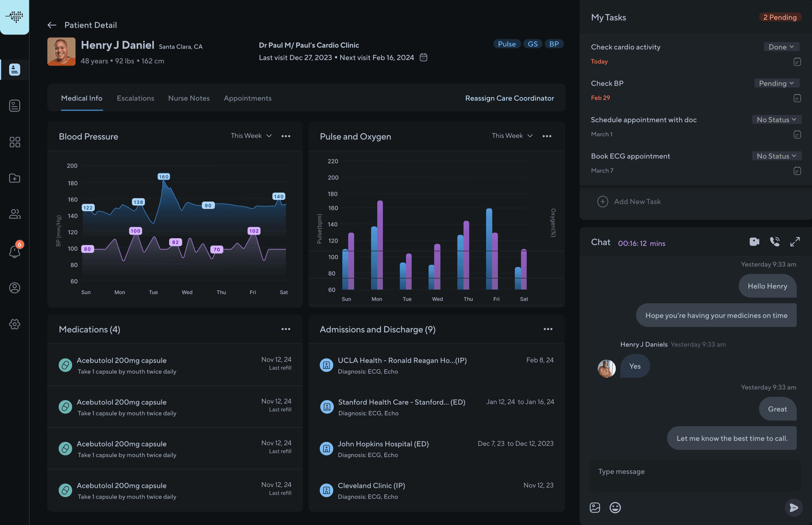Open the health notes sidebar icon with heart
Image resolution: width=812 pixels, height=525 pixels.
point(15,106)
